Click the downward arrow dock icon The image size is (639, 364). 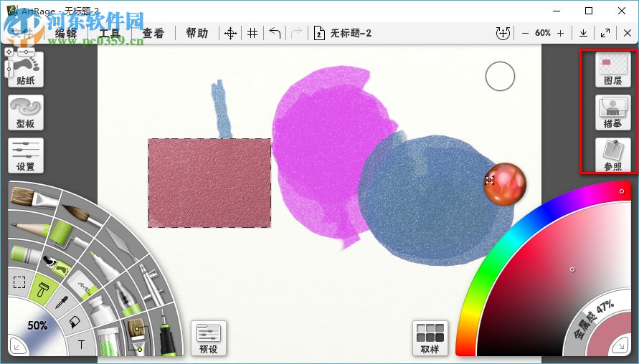pyautogui.click(x=583, y=33)
